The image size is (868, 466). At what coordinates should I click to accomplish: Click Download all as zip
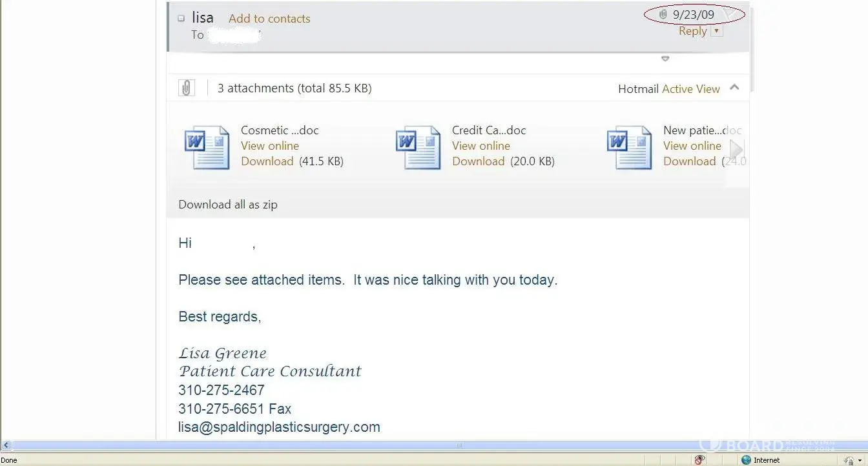228,205
